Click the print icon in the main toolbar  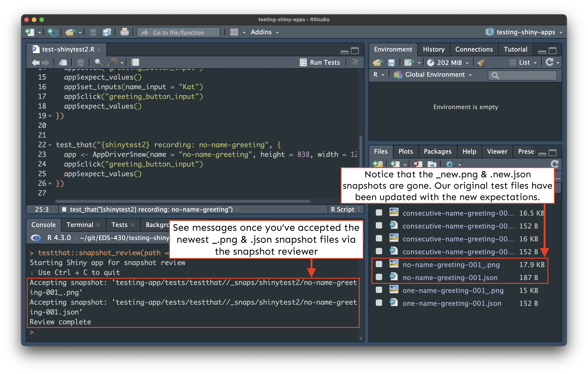(124, 32)
